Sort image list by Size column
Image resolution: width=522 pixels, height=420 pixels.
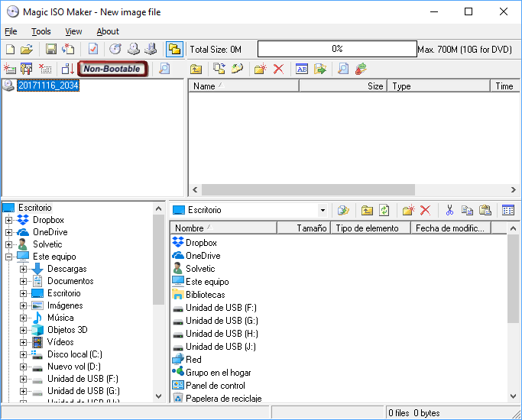(x=343, y=86)
